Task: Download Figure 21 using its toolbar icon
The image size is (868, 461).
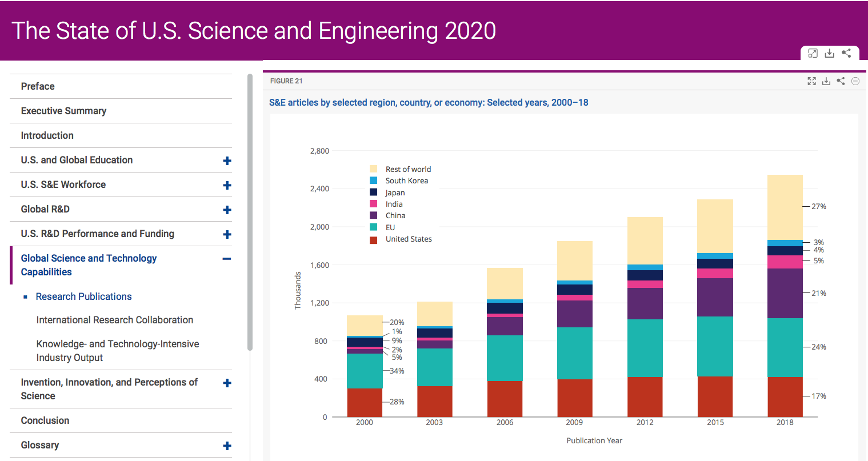Action: [x=826, y=81]
